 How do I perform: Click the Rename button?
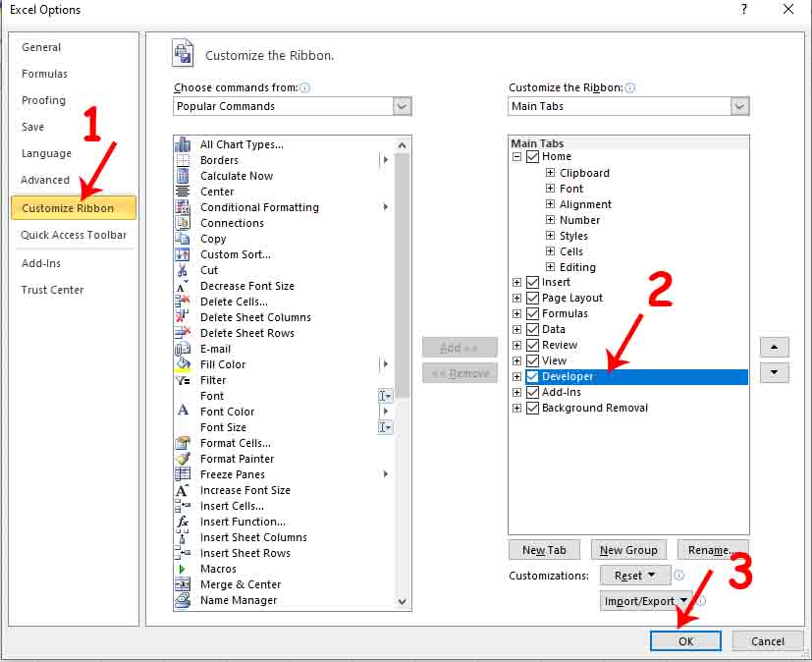(x=713, y=550)
